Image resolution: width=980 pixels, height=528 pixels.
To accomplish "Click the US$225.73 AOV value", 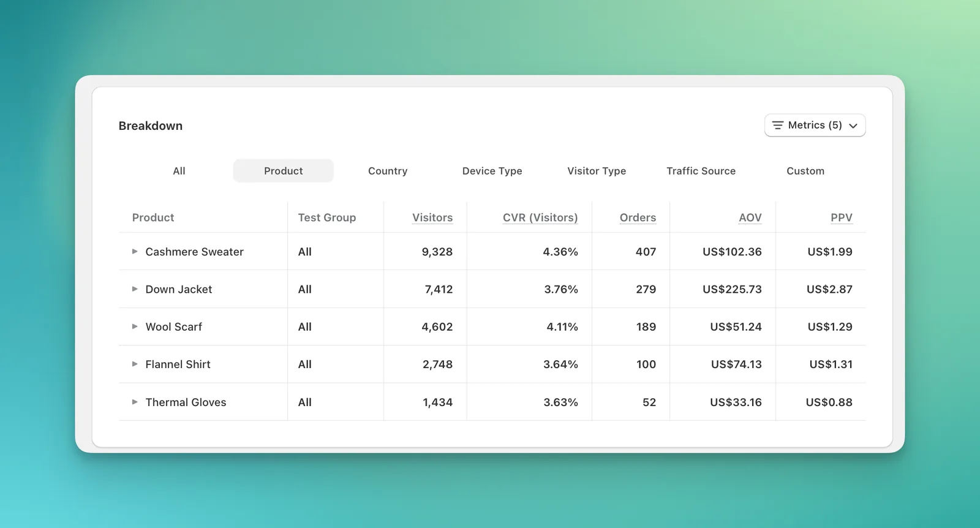I will click(732, 289).
